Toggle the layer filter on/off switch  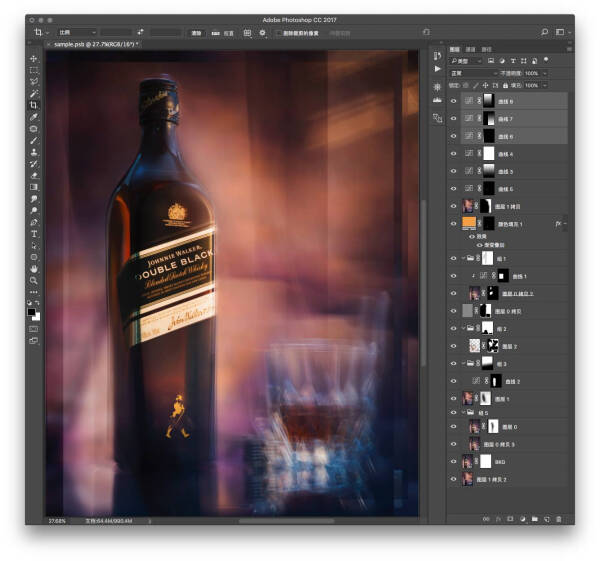click(546, 60)
